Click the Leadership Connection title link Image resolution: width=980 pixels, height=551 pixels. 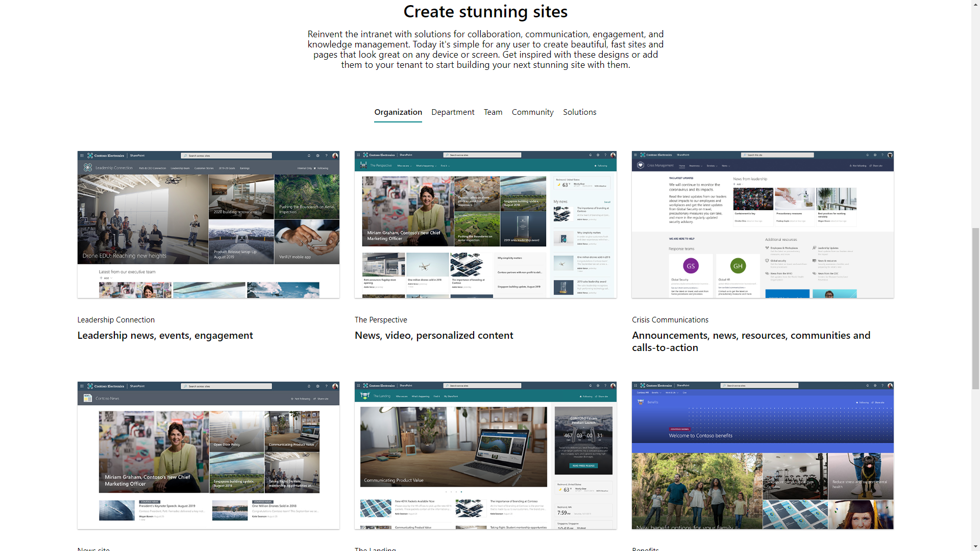116,320
